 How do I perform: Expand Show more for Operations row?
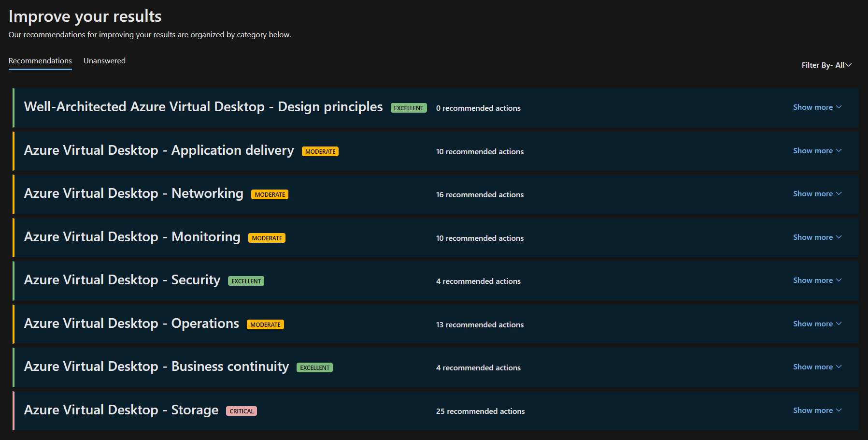[x=817, y=324]
